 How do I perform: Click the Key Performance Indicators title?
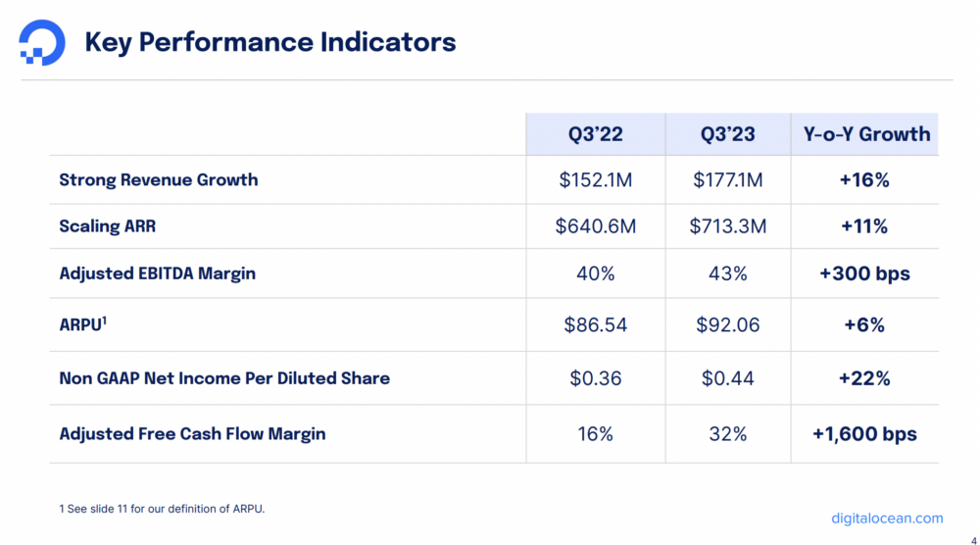[x=270, y=42]
